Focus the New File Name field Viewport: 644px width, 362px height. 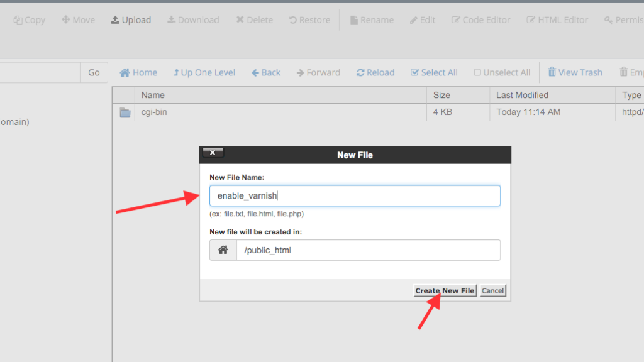click(355, 196)
